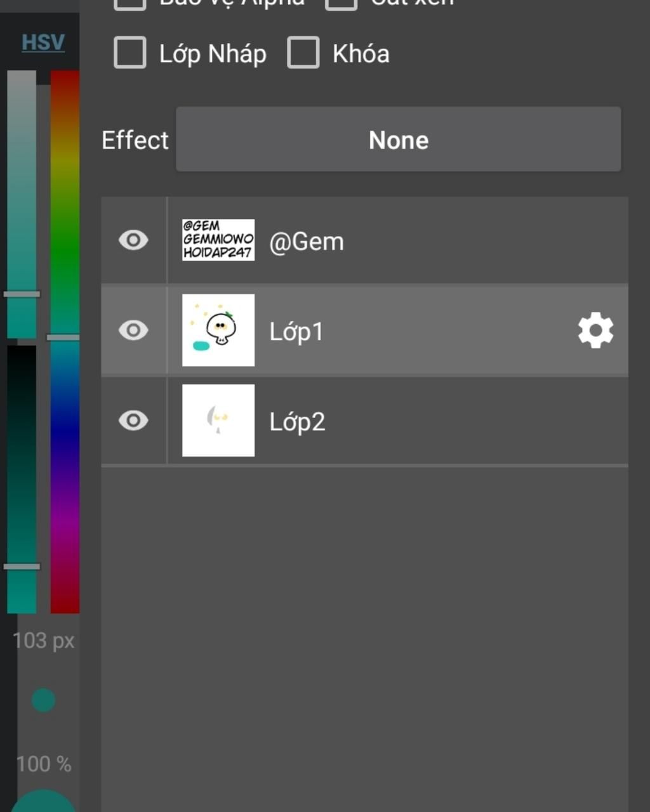The width and height of the screenshot is (650, 812).
Task: Select the @Gem layer thumbnail
Action: [x=218, y=240]
